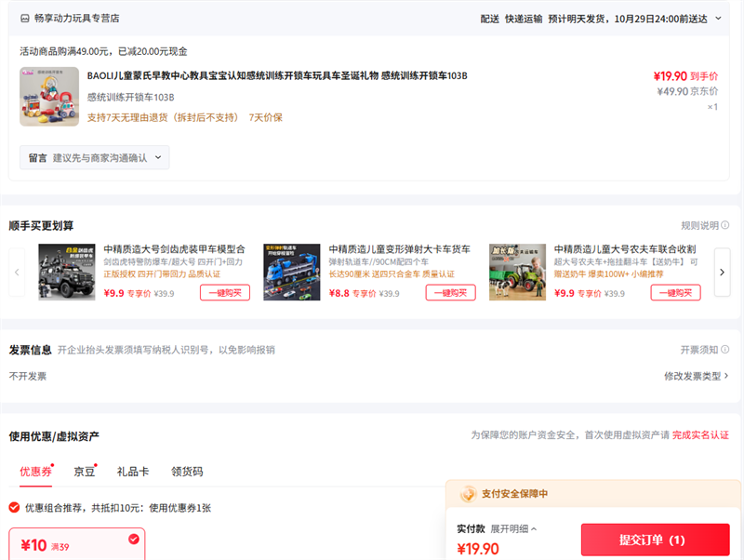744x560 pixels.
Task: Open the BAOLI unlock car product thumbnail
Action: point(49,97)
